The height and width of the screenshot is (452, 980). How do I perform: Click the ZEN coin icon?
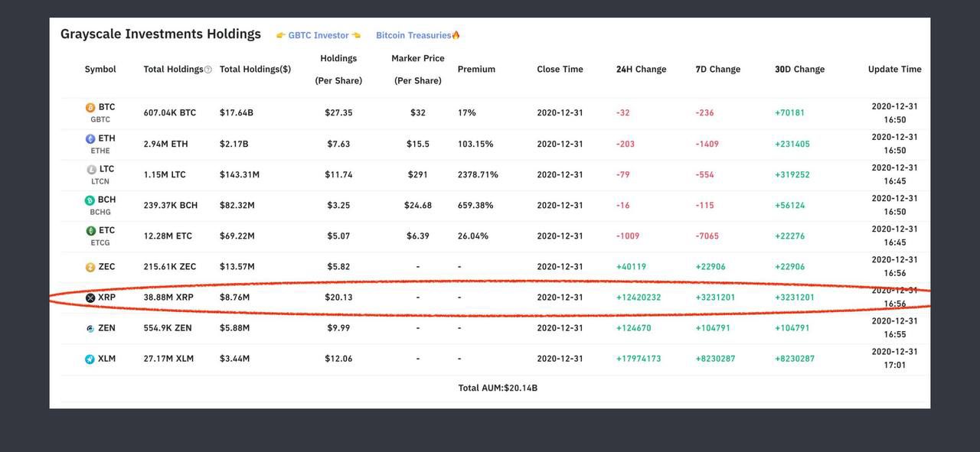(90, 328)
